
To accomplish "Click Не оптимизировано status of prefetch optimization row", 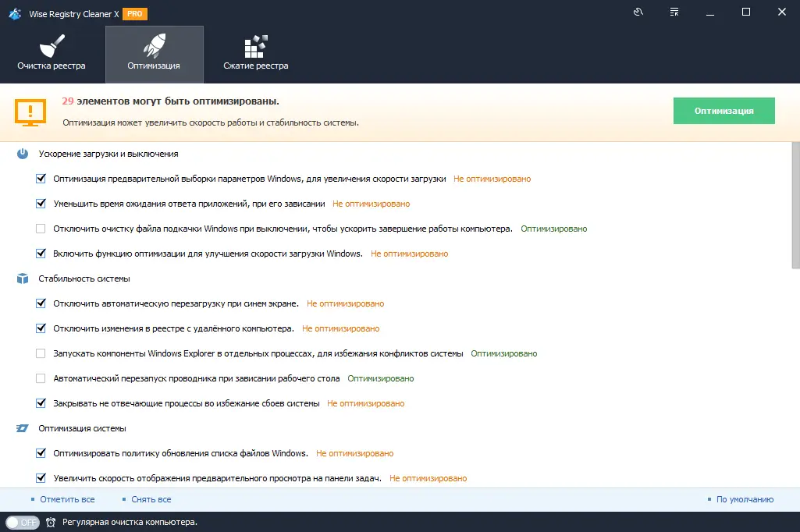I will [492, 179].
